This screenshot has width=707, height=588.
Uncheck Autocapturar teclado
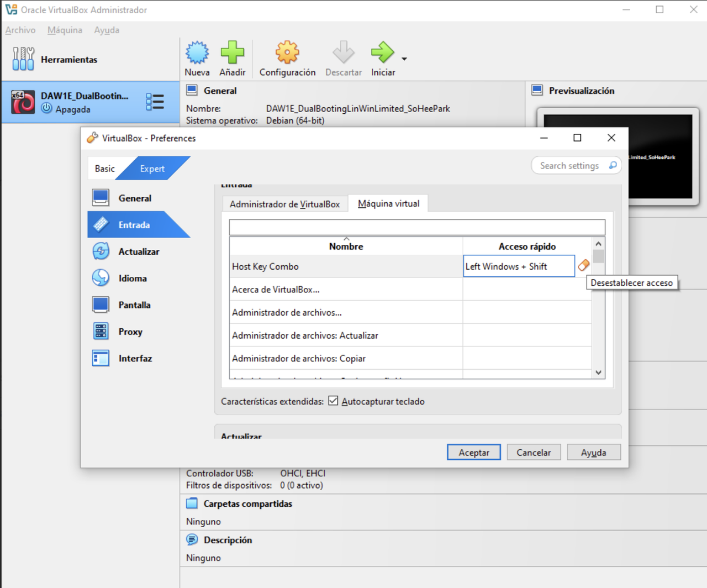click(333, 401)
